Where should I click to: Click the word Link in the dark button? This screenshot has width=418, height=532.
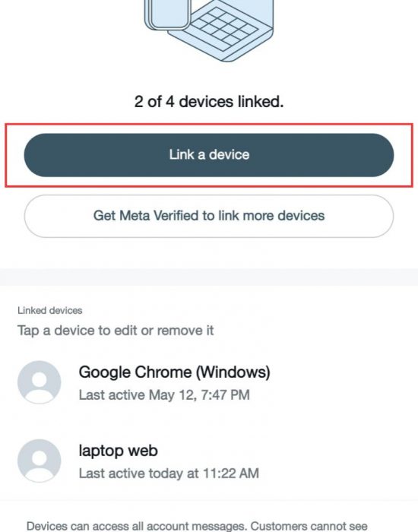point(182,155)
